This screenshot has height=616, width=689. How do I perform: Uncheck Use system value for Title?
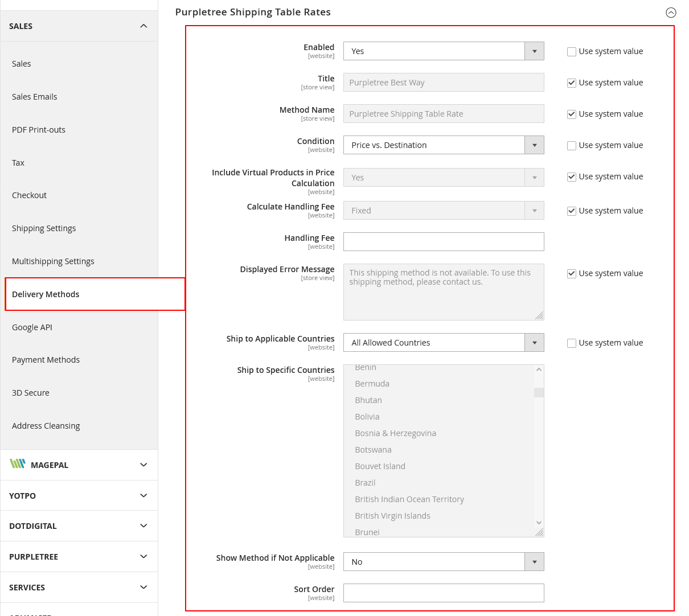572,83
